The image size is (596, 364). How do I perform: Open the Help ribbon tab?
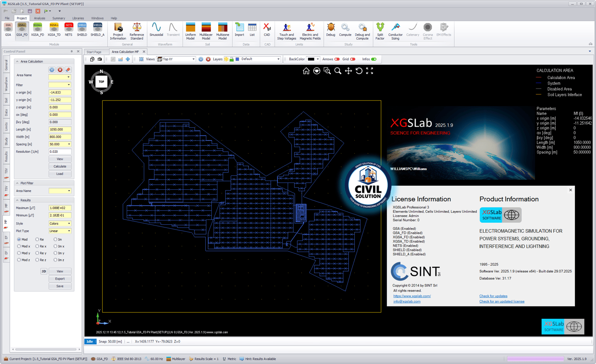coord(114,18)
